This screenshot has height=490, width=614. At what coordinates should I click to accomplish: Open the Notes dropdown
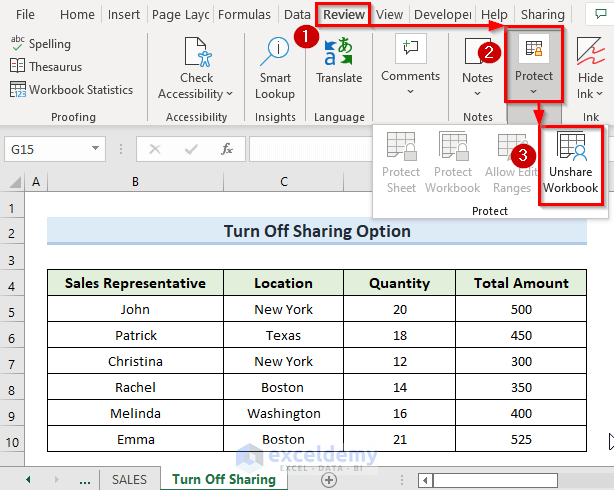click(477, 66)
